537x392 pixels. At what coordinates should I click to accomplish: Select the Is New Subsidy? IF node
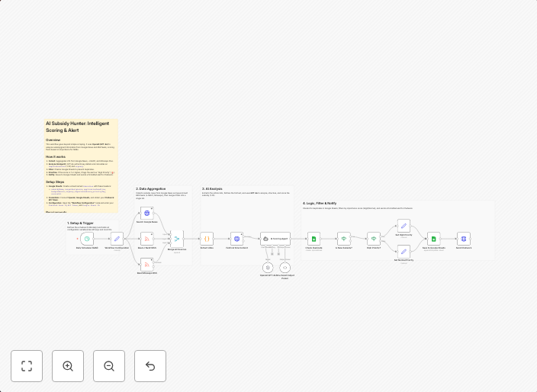344,239
